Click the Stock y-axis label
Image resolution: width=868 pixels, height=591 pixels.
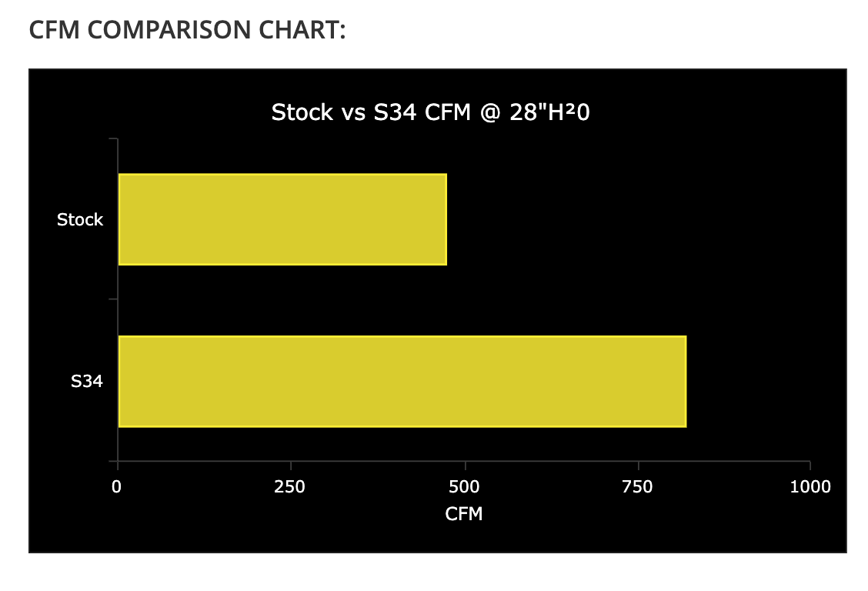pos(80,220)
